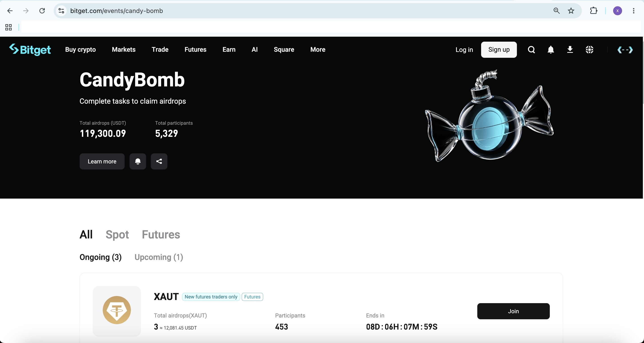Reload the page with the refresh icon
The image size is (644, 343).
pyautogui.click(x=42, y=11)
